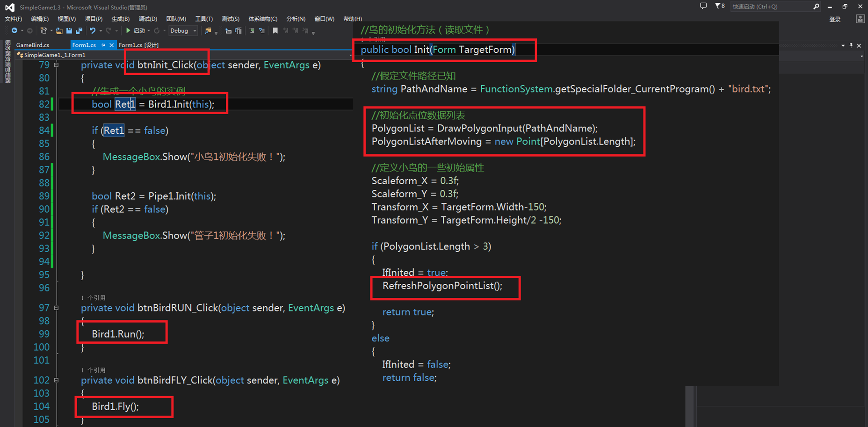Switch to the Form1.cs [设计] tab

(x=138, y=45)
